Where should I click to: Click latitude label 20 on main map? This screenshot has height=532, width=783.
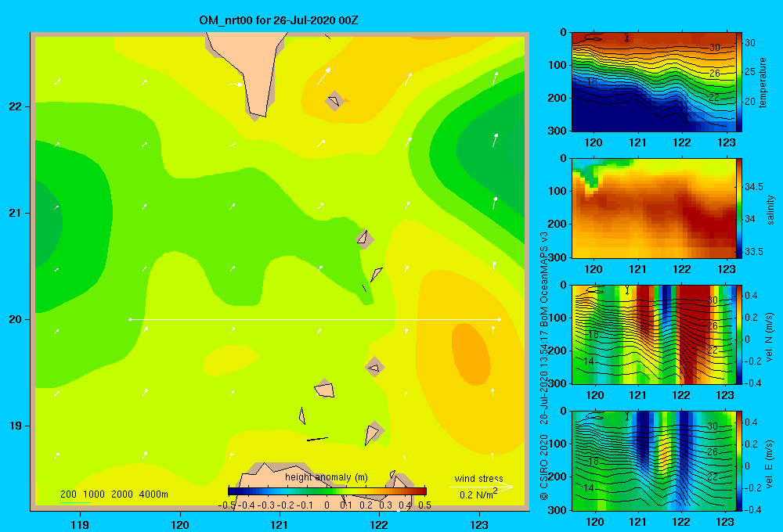15,319
